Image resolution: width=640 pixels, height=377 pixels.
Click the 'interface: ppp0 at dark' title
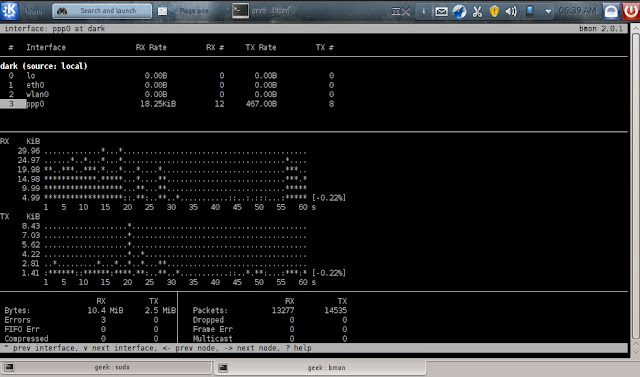pos(55,29)
